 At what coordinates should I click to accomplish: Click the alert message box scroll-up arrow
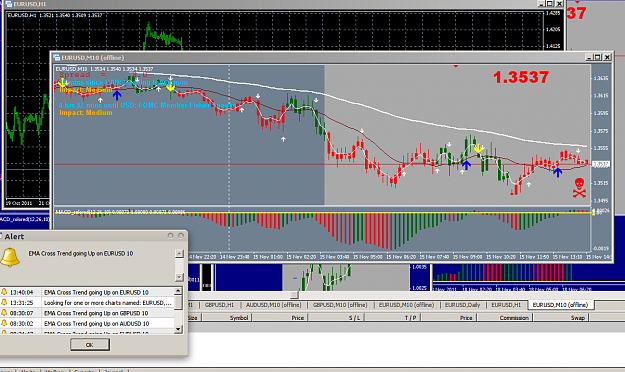point(179,254)
